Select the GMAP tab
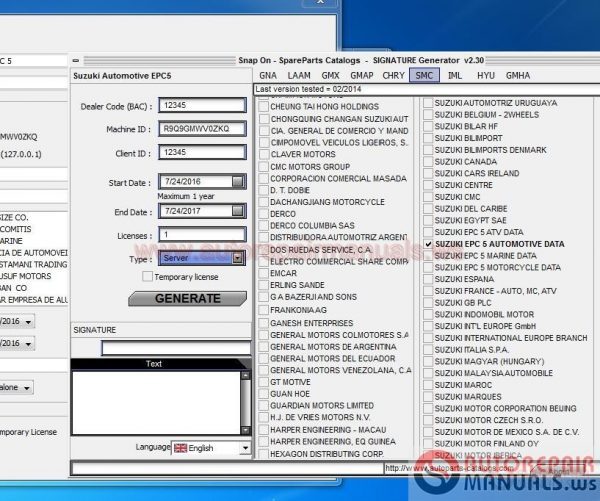Screen dimensions: 600x501 click(362, 75)
